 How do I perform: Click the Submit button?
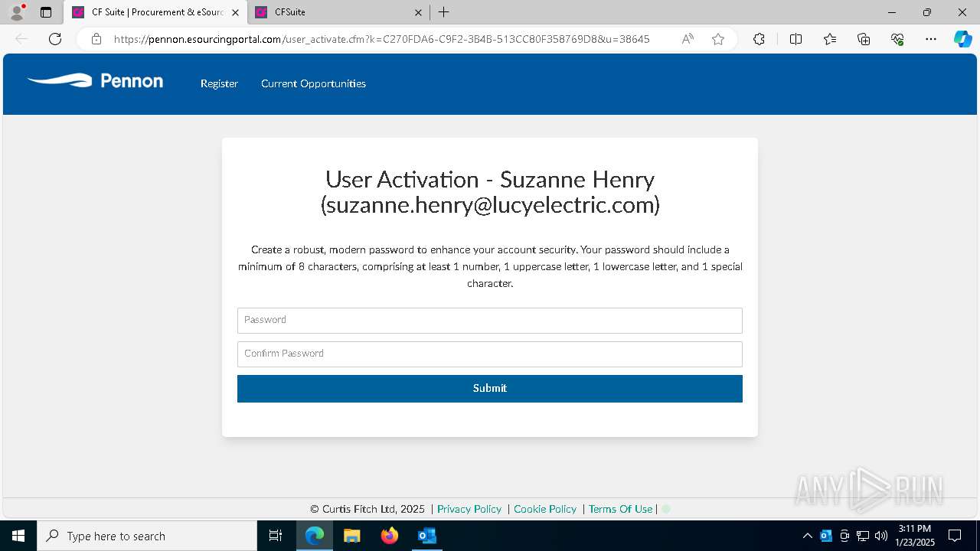[490, 389]
